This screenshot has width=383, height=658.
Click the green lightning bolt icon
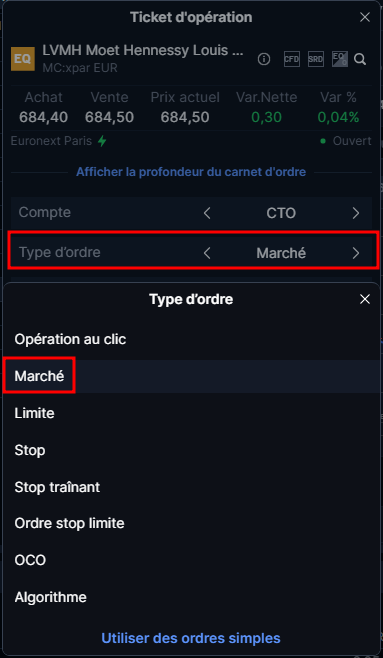pos(102,141)
